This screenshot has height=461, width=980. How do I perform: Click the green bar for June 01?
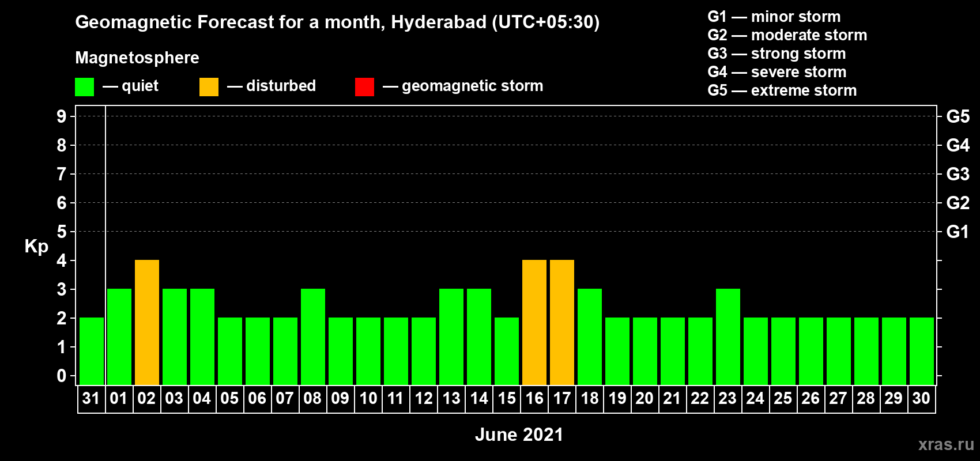pyautogui.click(x=119, y=337)
